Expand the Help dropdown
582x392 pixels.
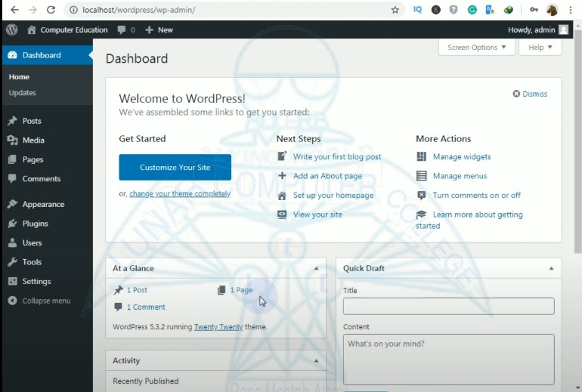(540, 48)
